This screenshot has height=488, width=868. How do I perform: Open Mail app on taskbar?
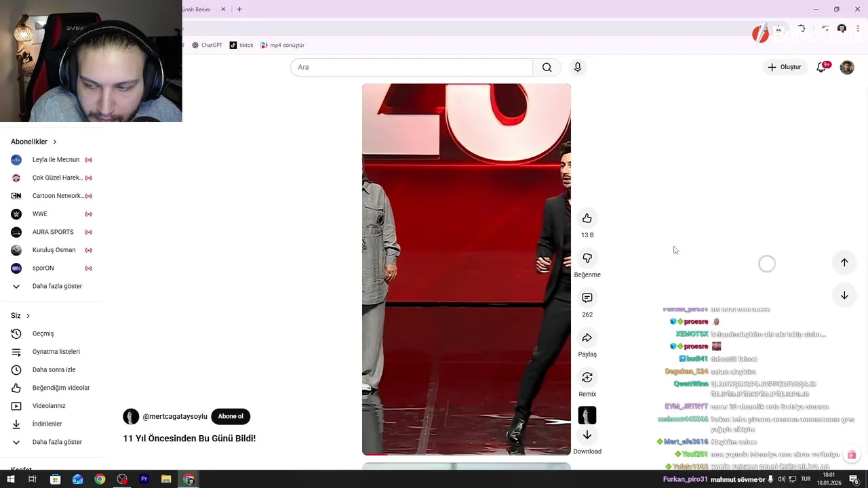(x=77, y=479)
